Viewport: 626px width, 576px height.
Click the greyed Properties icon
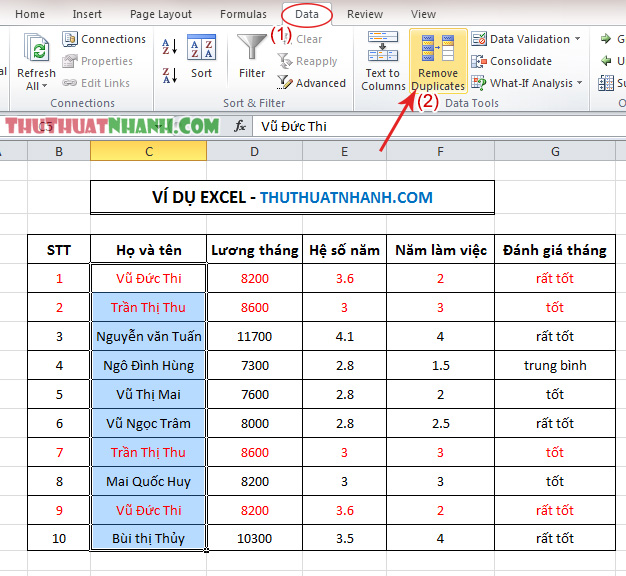(69, 61)
